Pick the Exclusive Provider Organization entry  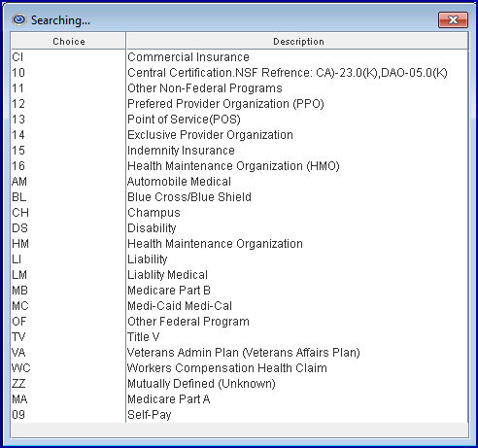point(240,135)
